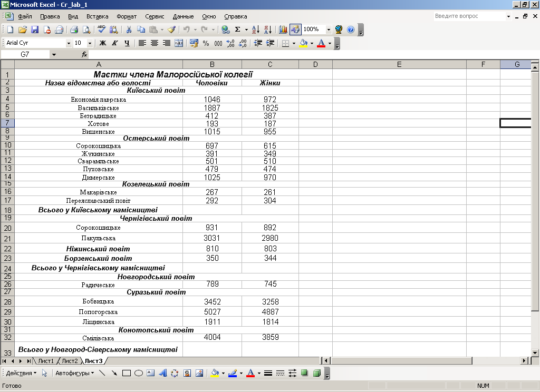This screenshot has height=392, width=540.
Task: Toggle underline formatting (Ч)
Action: point(127,43)
